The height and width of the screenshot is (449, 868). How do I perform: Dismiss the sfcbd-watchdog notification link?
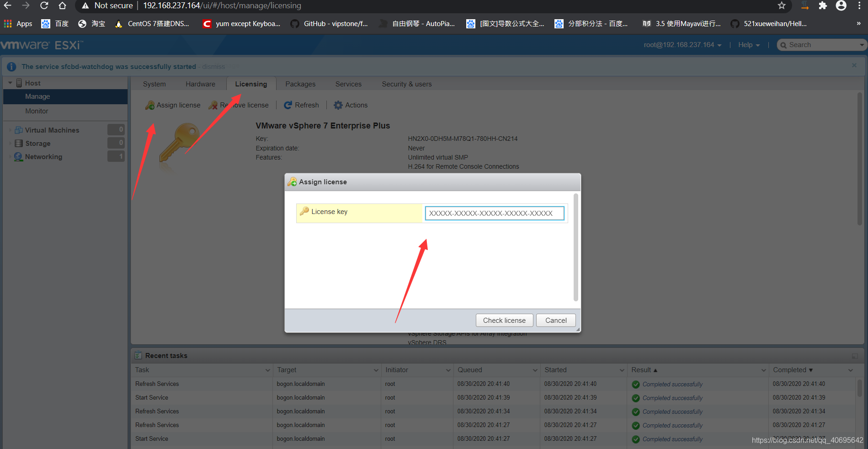[213, 67]
